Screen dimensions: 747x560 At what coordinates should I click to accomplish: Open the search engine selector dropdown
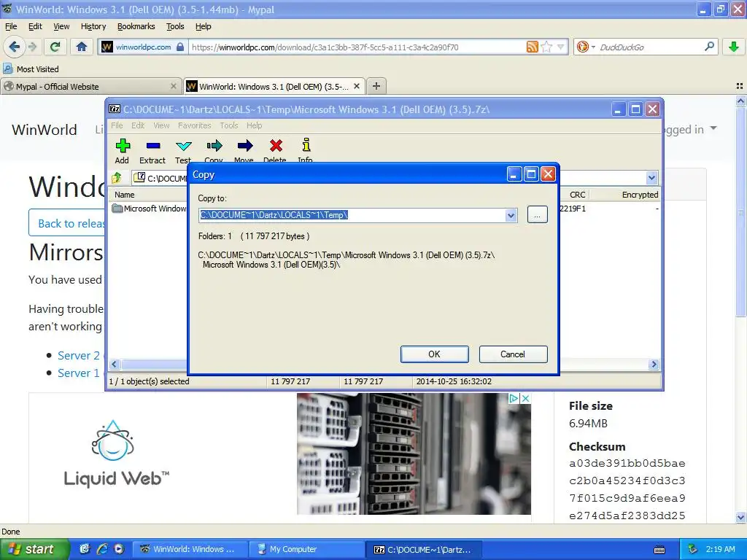[x=593, y=47]
